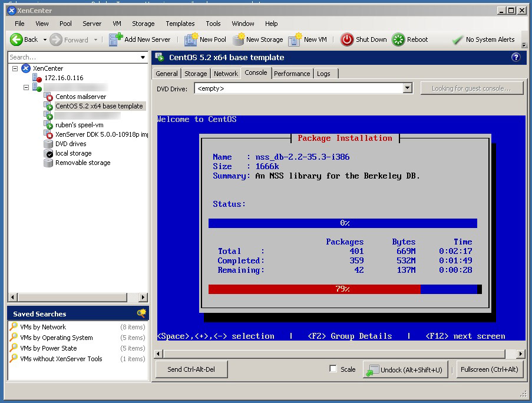Open the VM menu
The image size is (532, 403).
click(x=117, y=24)
